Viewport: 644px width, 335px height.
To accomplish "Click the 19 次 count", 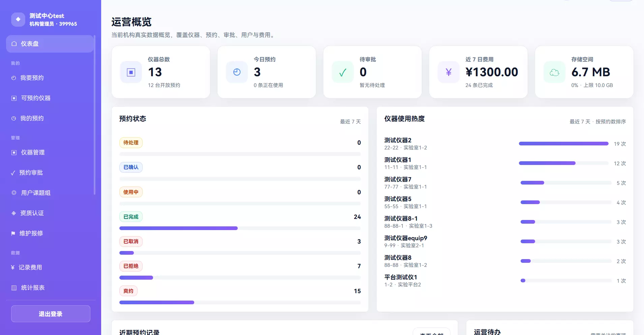I will pos(620,144).
